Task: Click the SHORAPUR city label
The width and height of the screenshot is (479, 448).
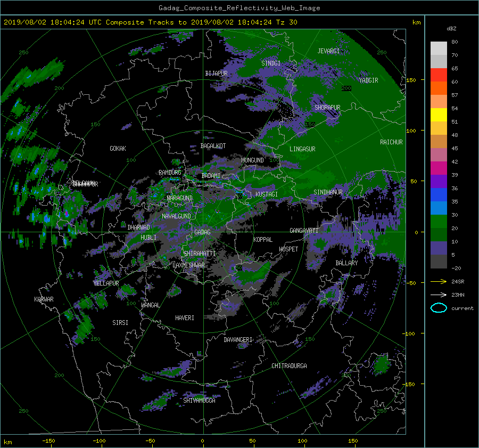Action: 327,108
